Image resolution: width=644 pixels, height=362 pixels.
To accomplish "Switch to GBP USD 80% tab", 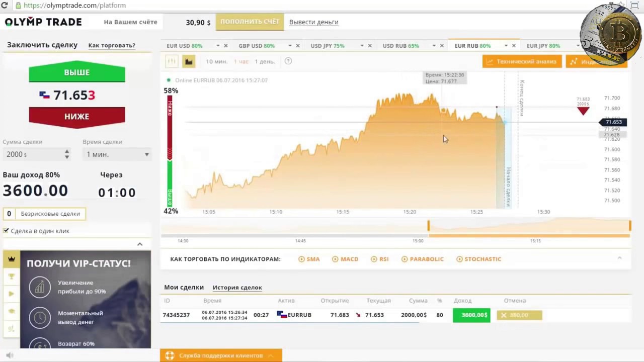I will (x=257, y=46).
